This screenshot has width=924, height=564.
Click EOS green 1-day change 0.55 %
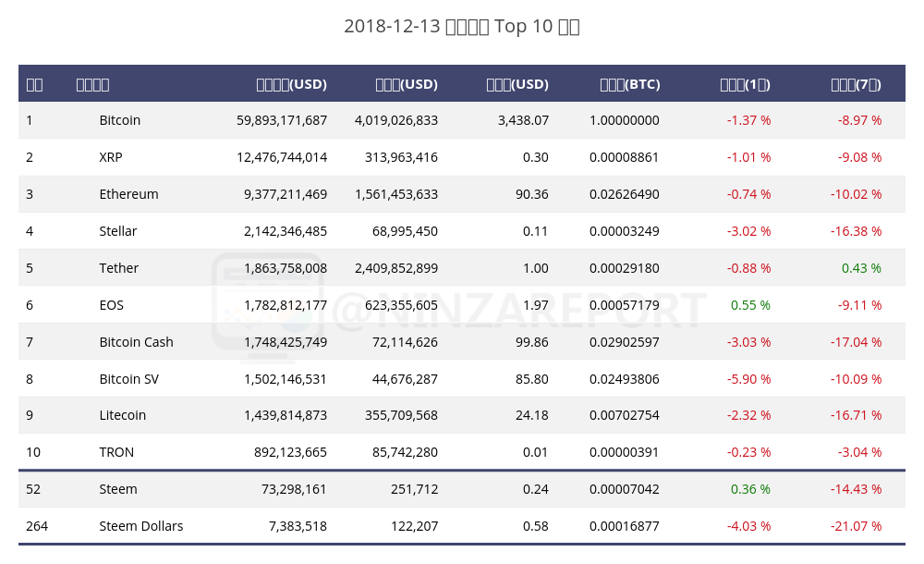pyautogui.click(x=750, y=305)
